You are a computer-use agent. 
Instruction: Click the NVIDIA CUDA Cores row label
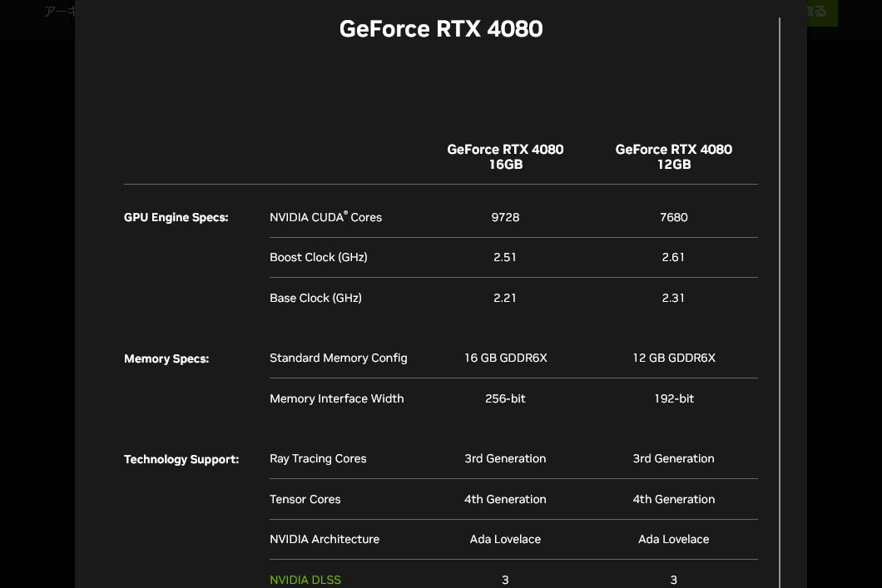click(325, 217)
